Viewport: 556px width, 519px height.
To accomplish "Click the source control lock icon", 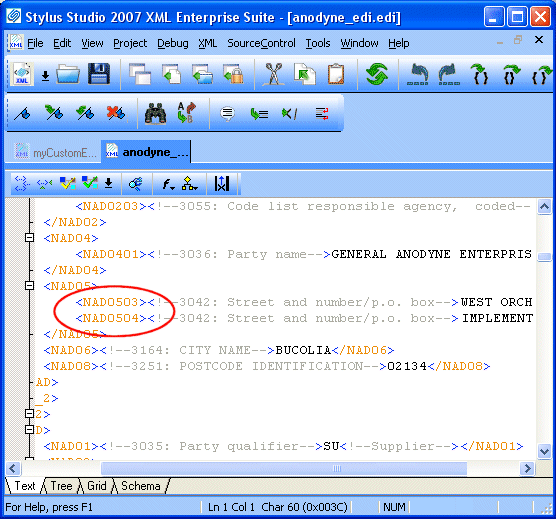I will click(x=234, y=74).
